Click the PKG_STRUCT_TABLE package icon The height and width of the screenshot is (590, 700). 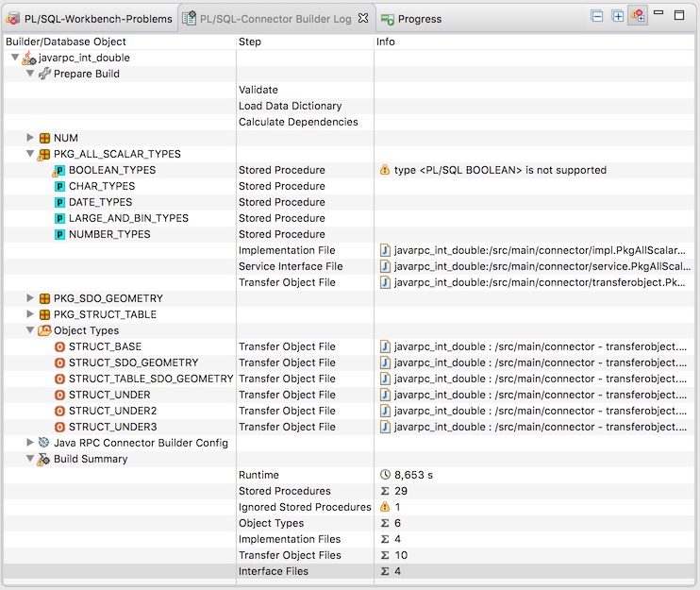coord(44,314)
